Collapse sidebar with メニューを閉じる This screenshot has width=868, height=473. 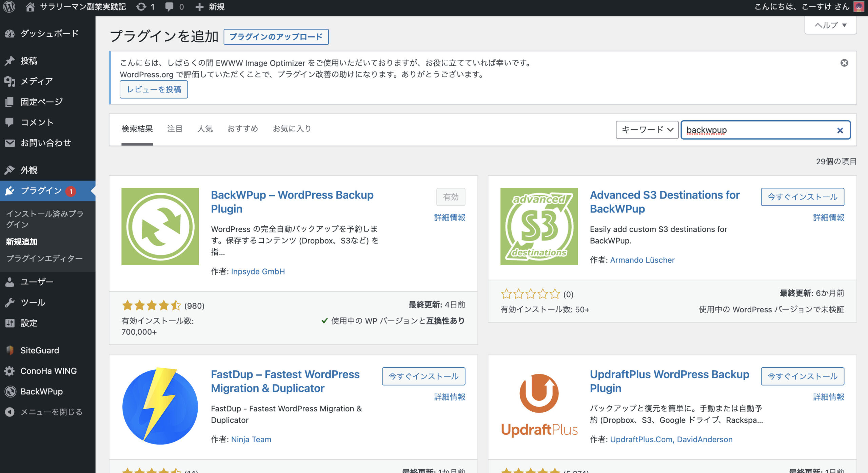[51, 412]
